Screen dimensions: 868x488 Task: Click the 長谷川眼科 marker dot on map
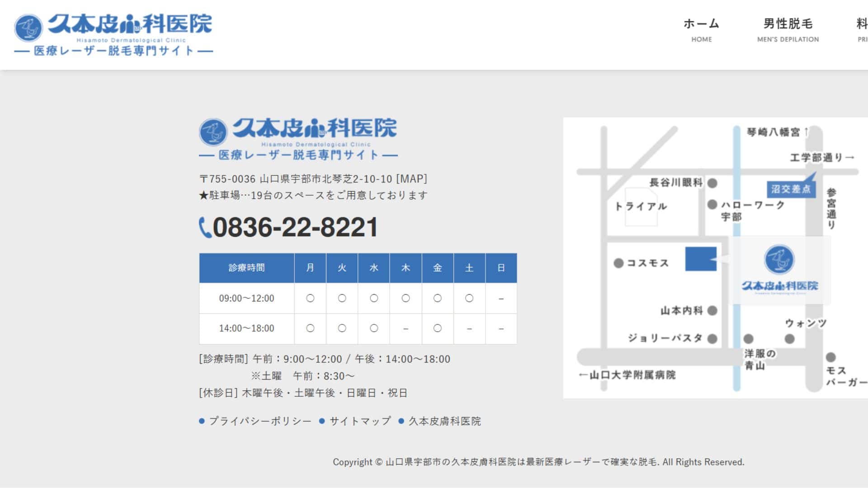(712, 183)
